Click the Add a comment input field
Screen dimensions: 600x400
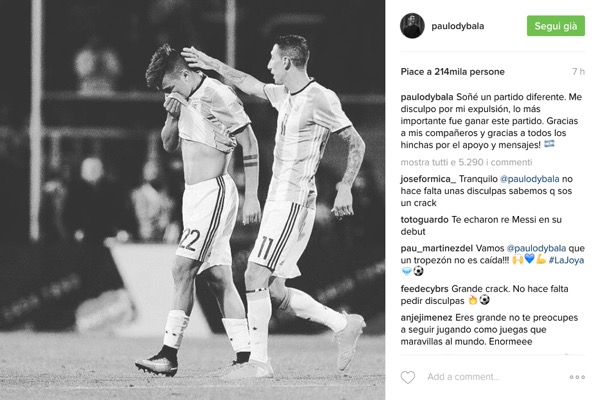click(x=494, y=377)
